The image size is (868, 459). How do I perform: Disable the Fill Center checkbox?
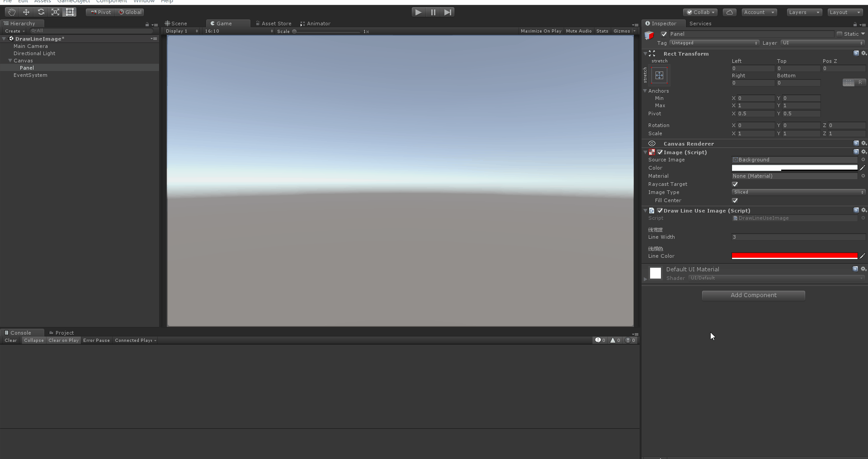[x=735, y=200]
